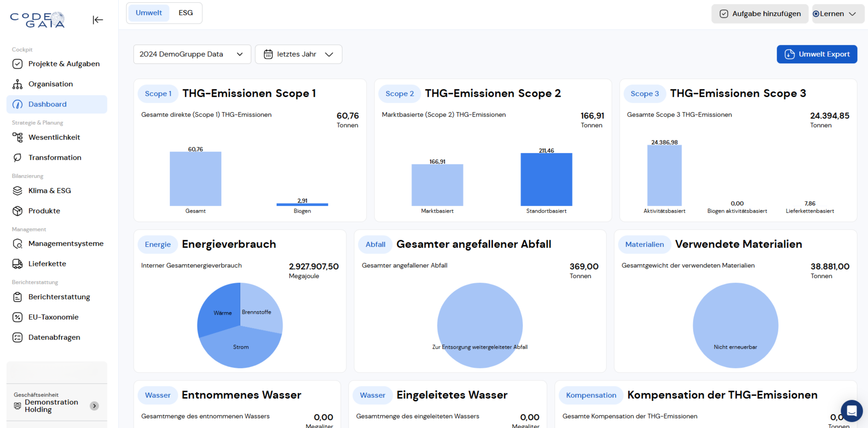Open Berichterstattung menu item

coord(59,297)
